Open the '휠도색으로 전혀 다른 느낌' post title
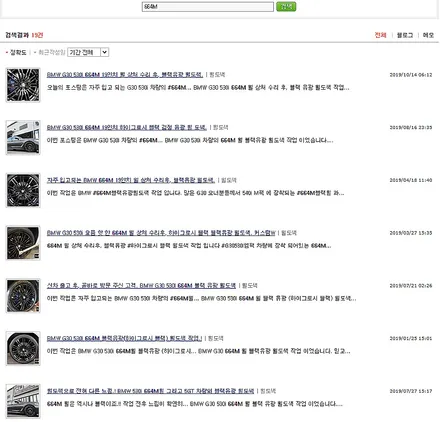The image size is (440, 422). [150, 391]
